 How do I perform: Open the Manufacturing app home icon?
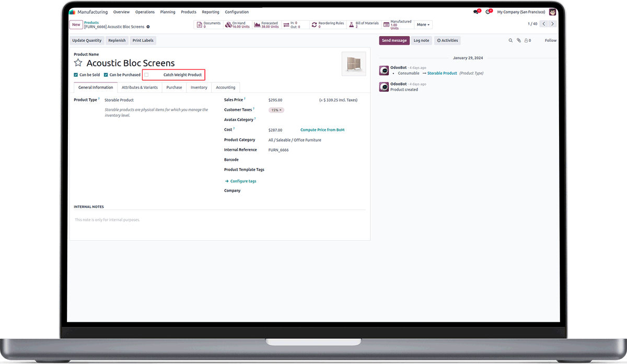tap(73, 11)
